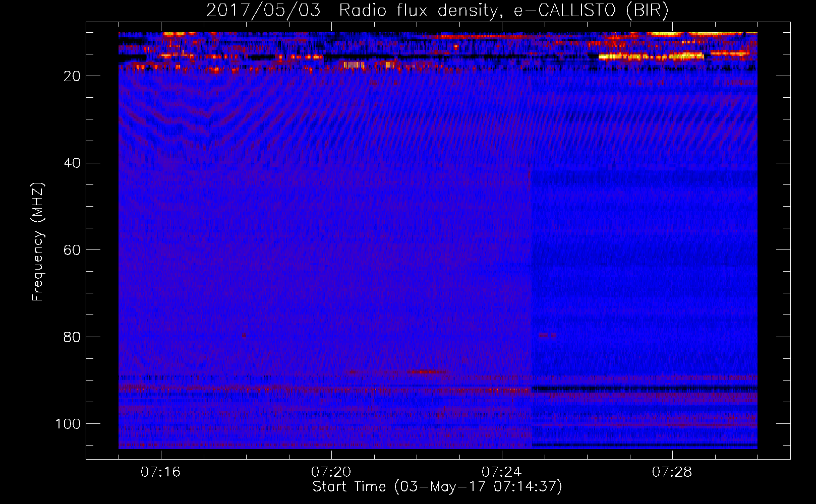This screenshot has width=816, height=504.
Task: Click the 07:28 time tick label
Action: coord(672,472)
